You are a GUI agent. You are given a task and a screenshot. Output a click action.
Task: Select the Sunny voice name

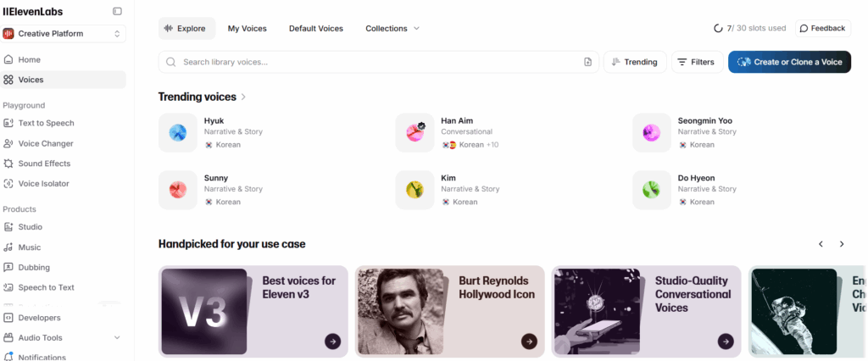click(216, 178)
